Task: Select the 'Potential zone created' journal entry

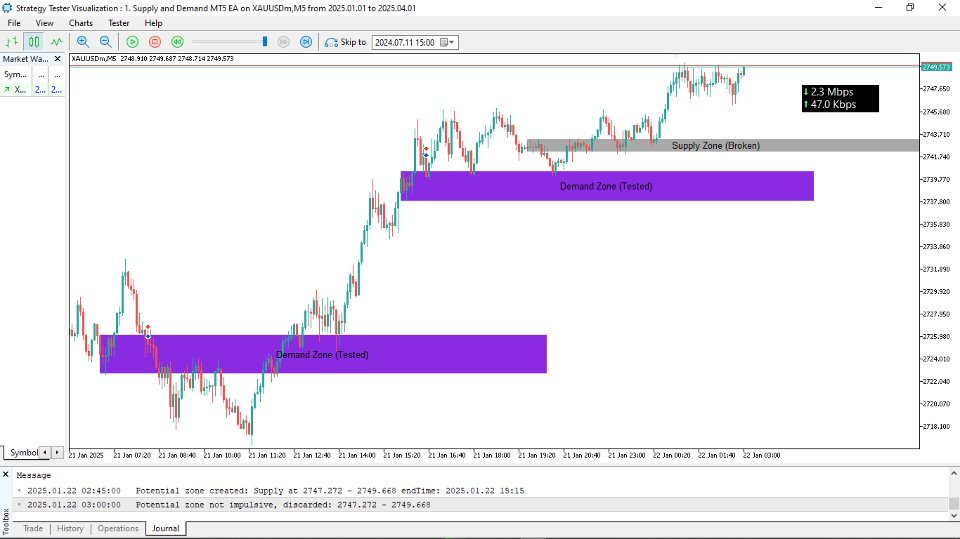Action: (481, 491)
